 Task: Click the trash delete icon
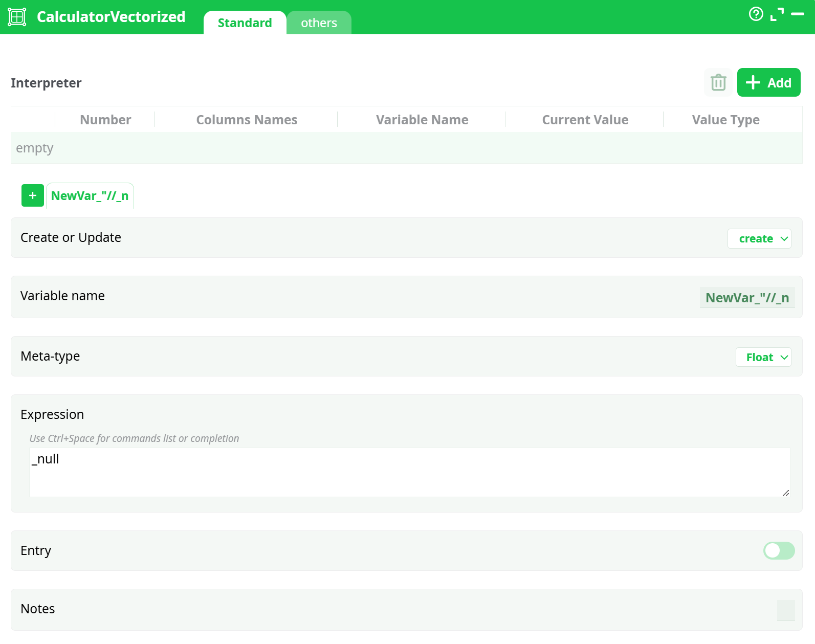(x=718, y=82)
